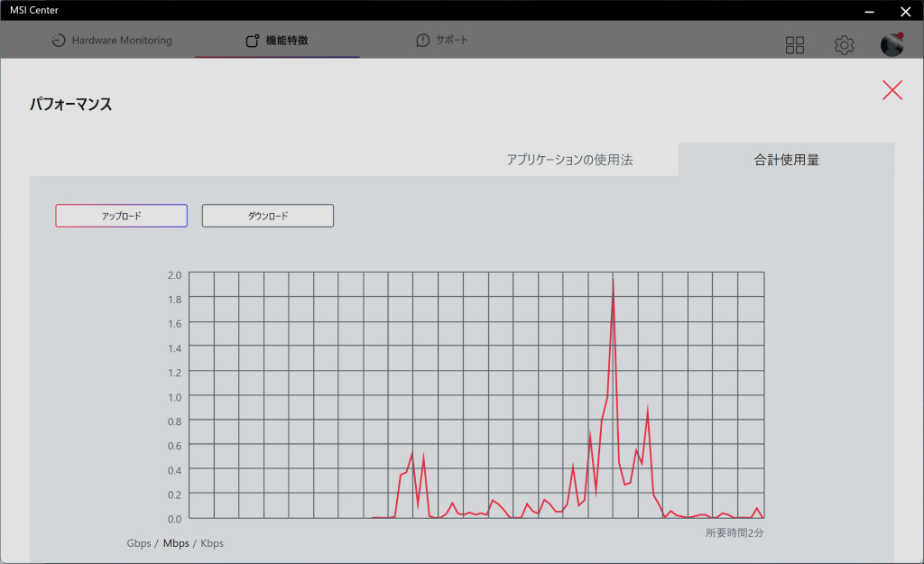924x564 pixels.
Task: Set graph unit to Kbps
Action: pos(212,543)
